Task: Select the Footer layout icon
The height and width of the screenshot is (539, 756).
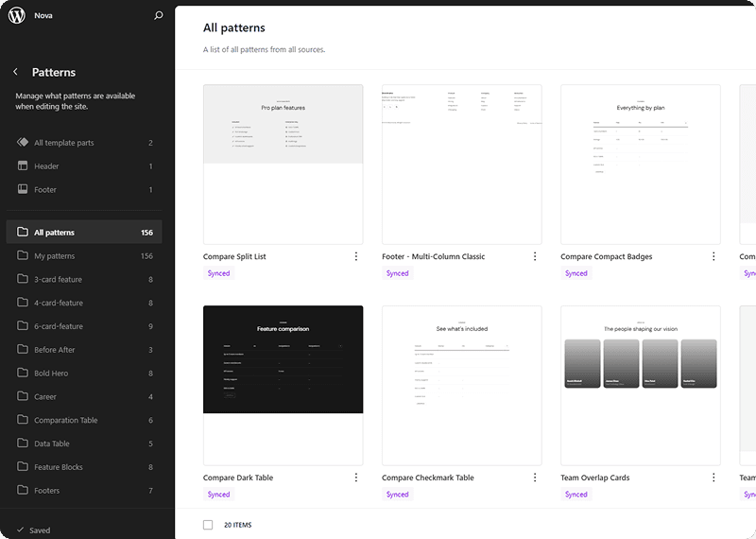Action: (23, 189)
